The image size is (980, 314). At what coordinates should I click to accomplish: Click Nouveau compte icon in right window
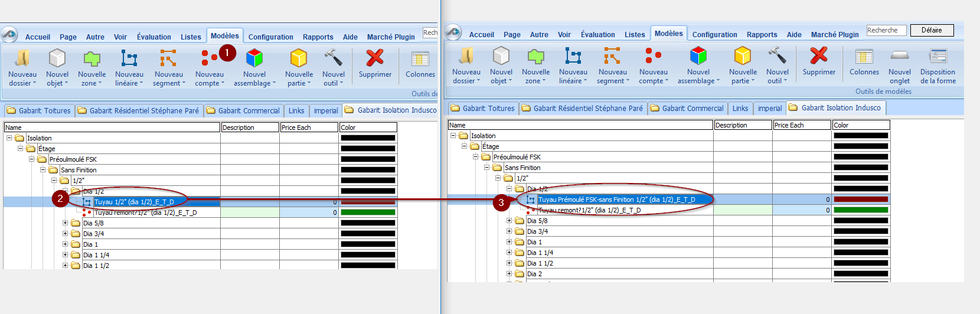(x=653, y=56)
